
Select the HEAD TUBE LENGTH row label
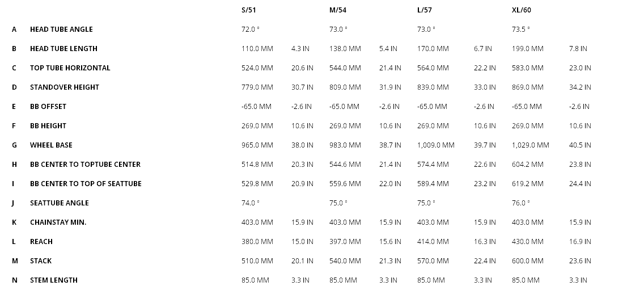click(63, 48)
